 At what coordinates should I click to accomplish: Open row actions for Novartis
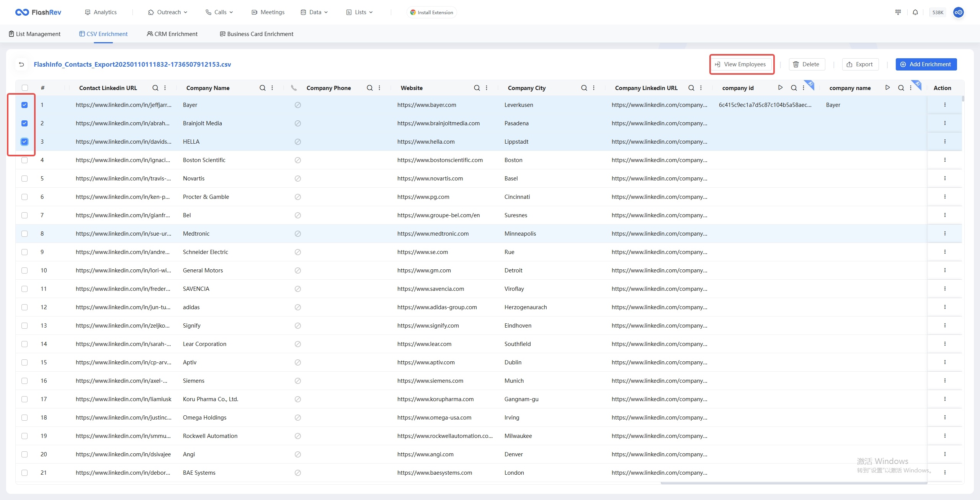pos(945,178)
